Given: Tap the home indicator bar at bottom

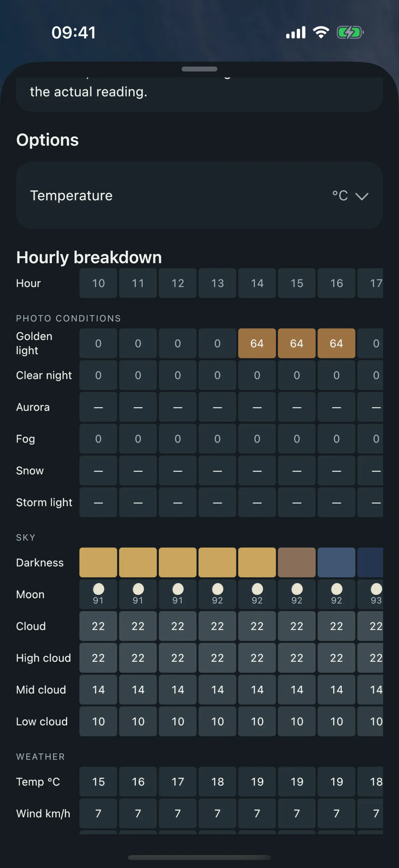Looking at the screenshot, I should [x=199, y=858].
